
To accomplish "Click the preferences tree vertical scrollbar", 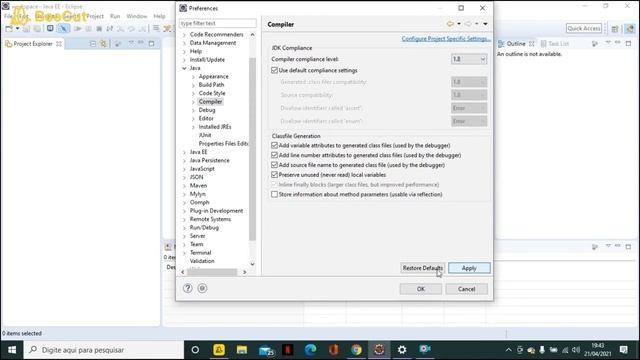I will click(x=252, y=149).
